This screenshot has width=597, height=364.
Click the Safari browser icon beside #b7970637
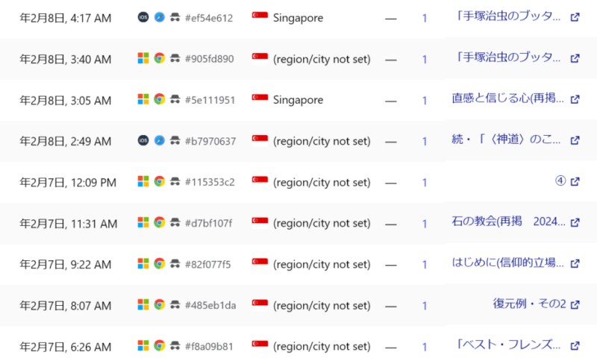coord(159,140)
